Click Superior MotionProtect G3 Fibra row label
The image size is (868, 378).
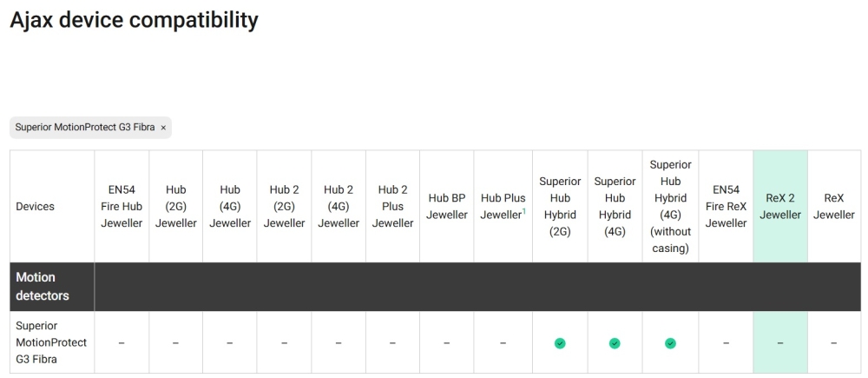pos(51,343)
